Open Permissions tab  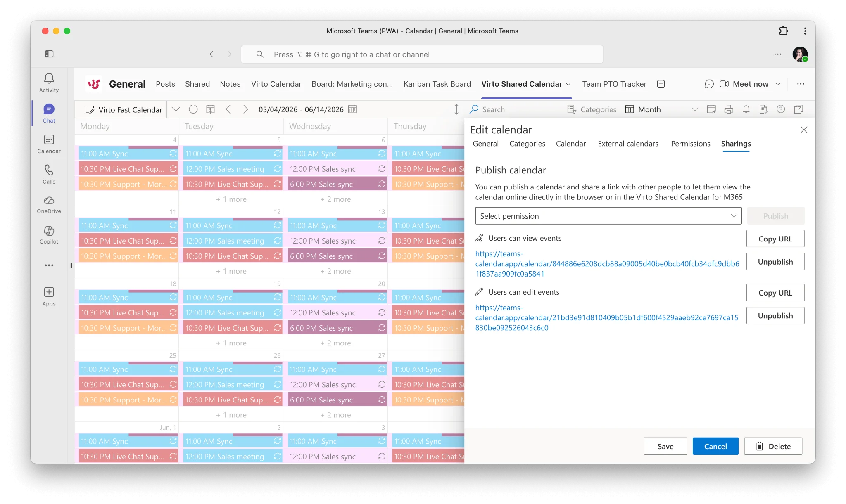690,144
